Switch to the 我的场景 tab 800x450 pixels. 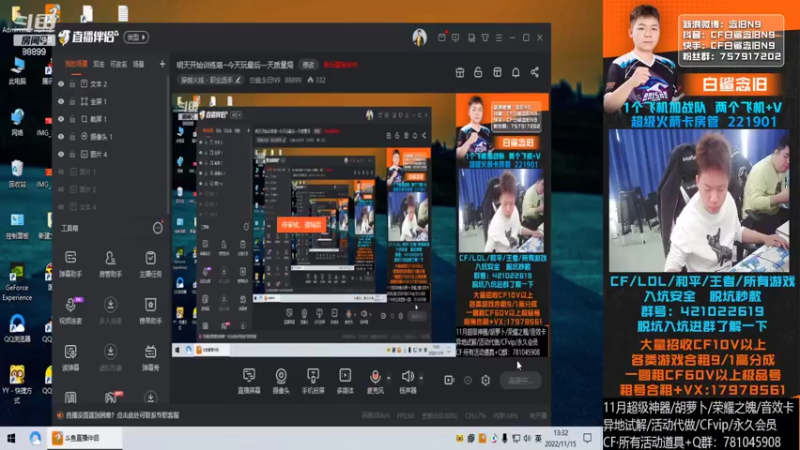(76, 64)
